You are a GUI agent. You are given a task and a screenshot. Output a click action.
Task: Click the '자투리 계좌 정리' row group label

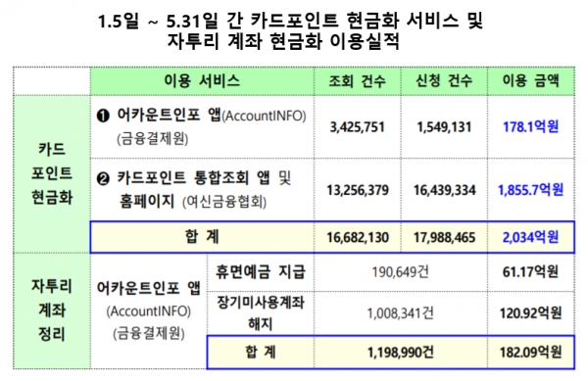coord(52,310)
